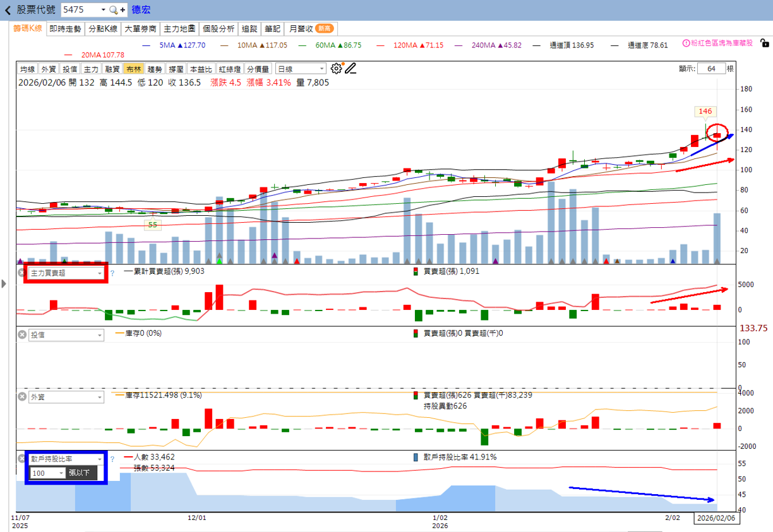The image size is (773, 532).
Task: Open the 主力地圖 tab
Action: (179, 28)
